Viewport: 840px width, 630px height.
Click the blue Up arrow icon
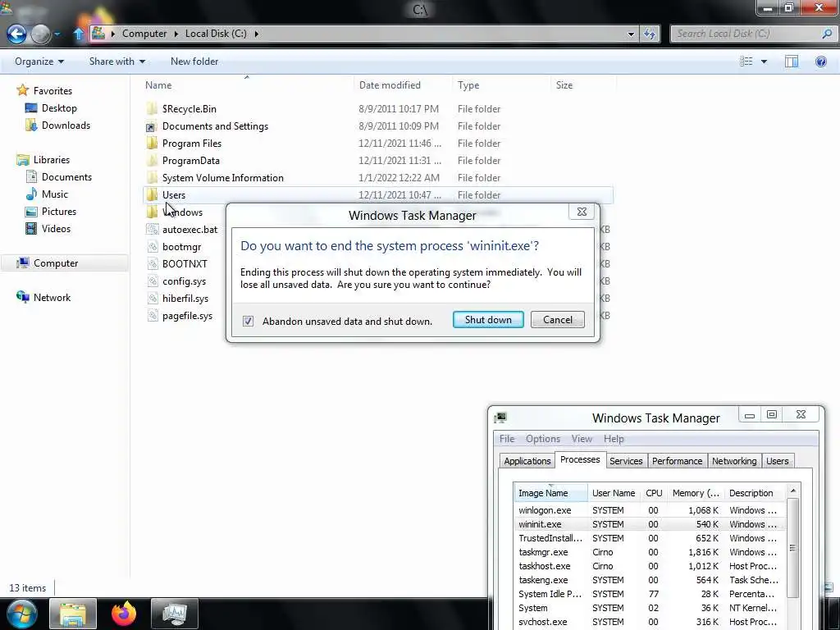point(79,34)
